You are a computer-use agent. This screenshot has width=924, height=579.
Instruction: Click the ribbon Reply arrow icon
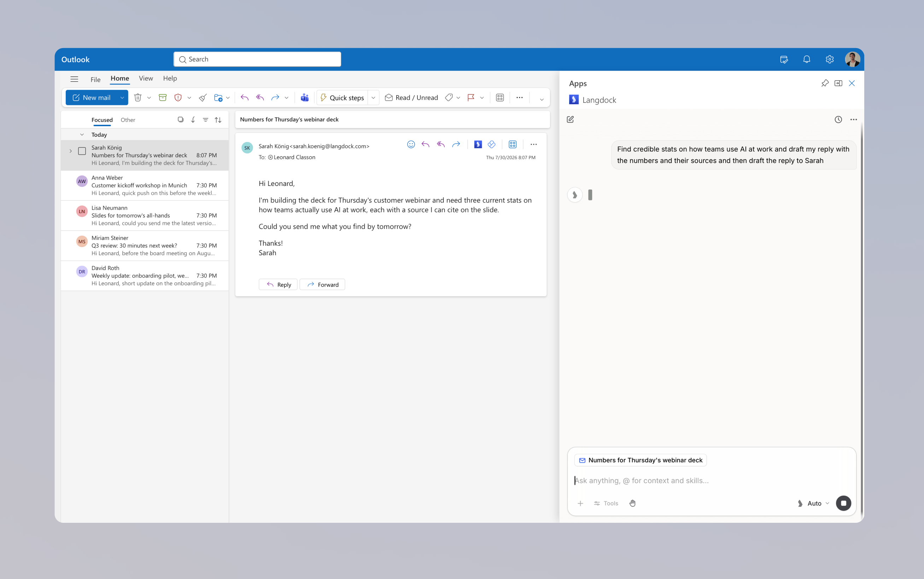coord(245,98)
